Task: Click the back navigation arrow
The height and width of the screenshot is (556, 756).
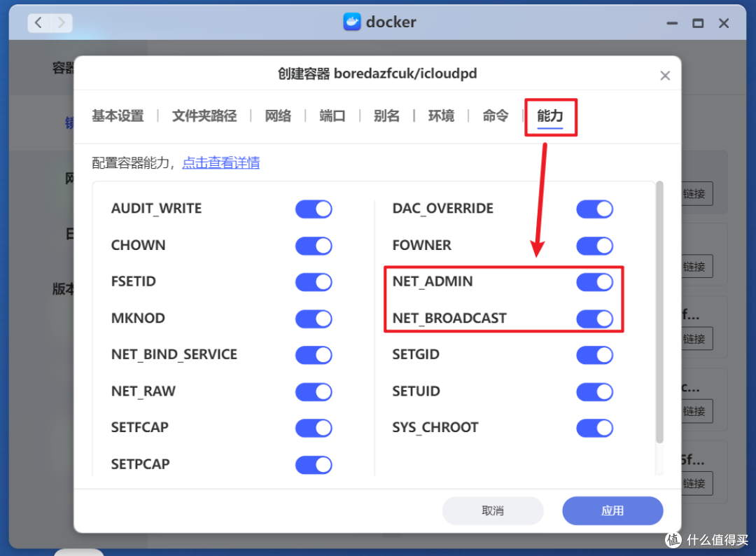Action: [38, 22]
